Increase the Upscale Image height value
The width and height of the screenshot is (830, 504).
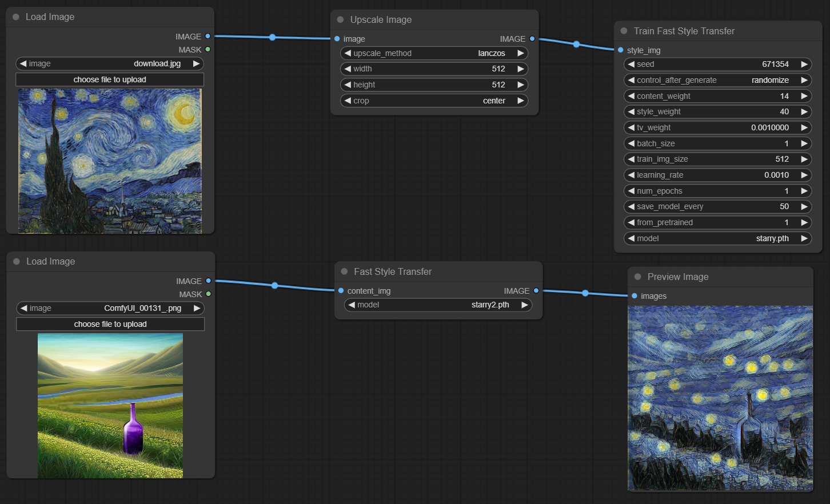pos(520,85)
